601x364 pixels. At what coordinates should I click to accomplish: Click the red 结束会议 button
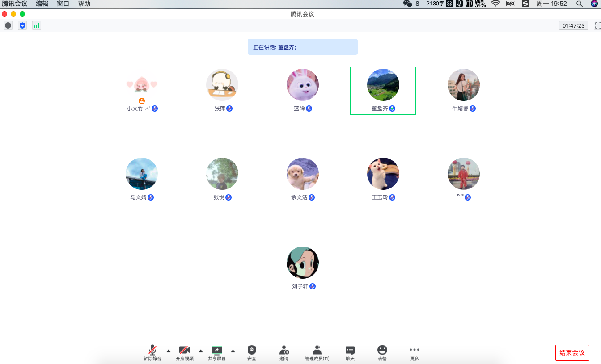[572, 352]
